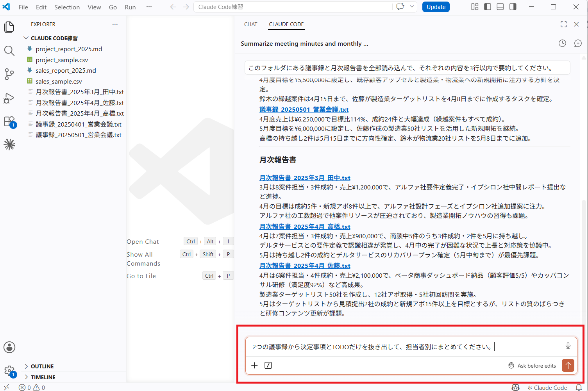Open the Manage gear icon
This screenshot has width=588, height=391.
[9, 371]
